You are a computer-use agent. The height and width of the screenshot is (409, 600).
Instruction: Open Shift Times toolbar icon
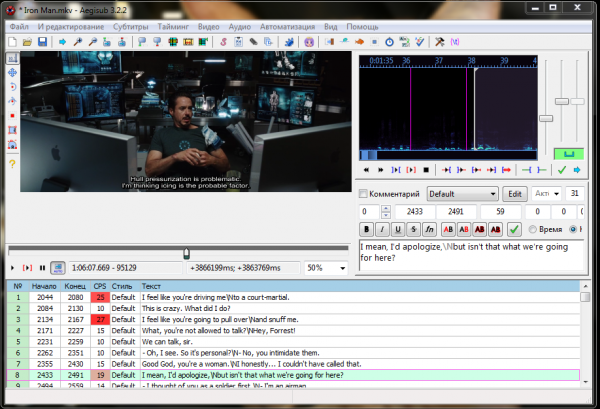point(329,42)
